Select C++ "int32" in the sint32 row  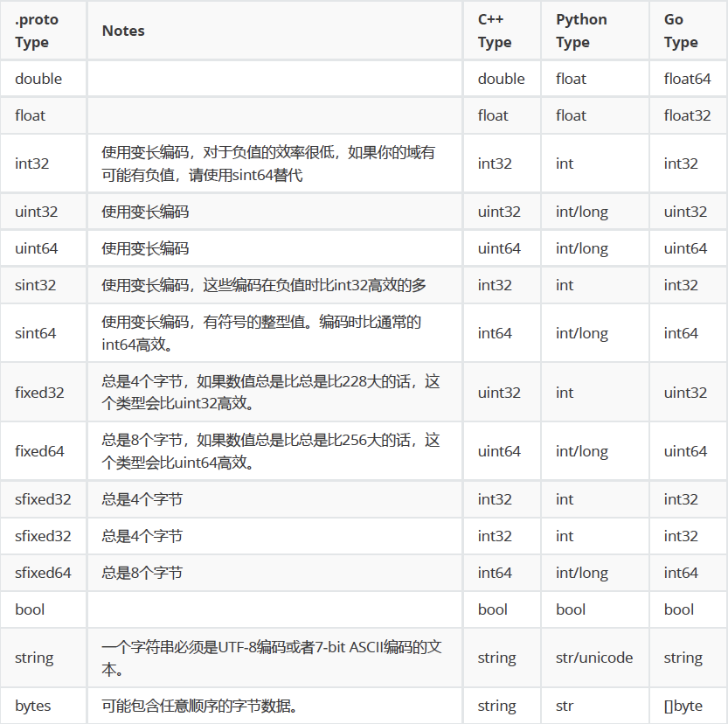pyautogui.click(x=495, y=285)
